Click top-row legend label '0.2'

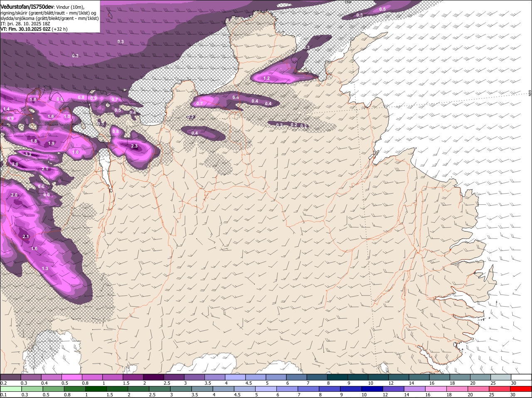4,383
